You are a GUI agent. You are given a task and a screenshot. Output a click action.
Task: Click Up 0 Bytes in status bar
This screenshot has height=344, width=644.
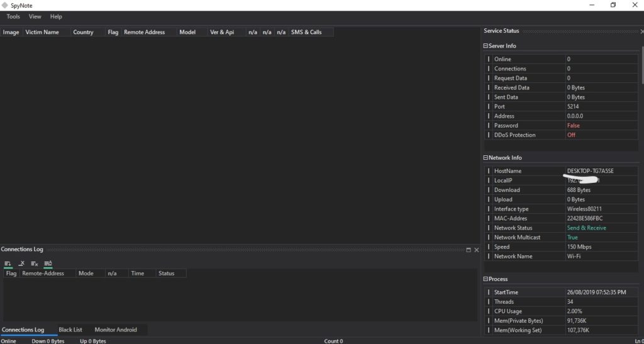click(93, 341)
